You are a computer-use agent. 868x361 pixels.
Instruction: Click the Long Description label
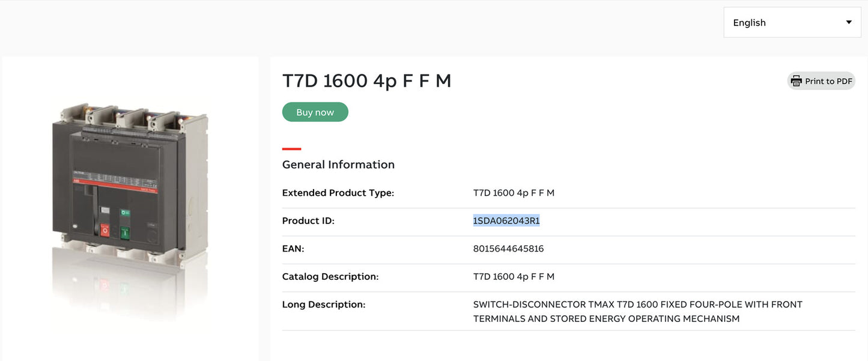[x=323, y=304]
